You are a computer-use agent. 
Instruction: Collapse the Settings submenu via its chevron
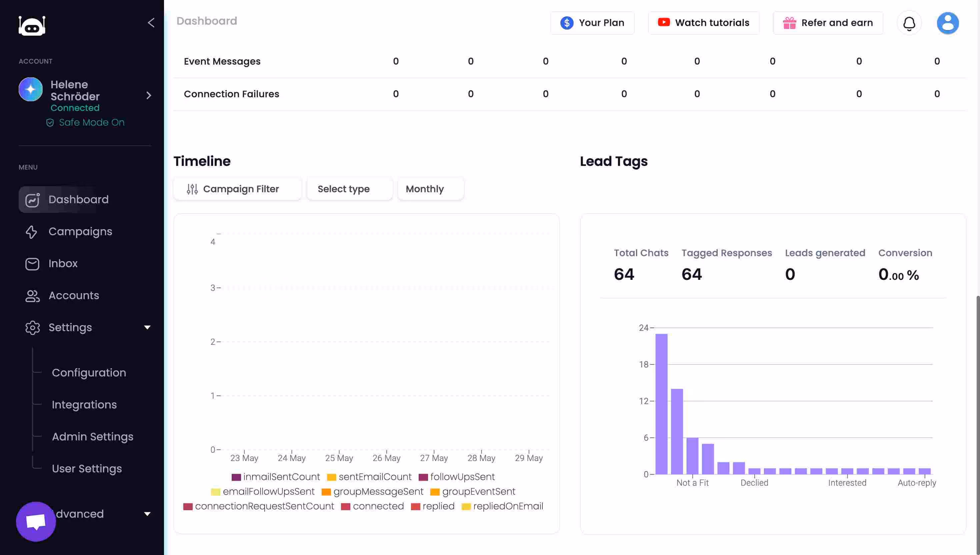click(x=147, y=327)
